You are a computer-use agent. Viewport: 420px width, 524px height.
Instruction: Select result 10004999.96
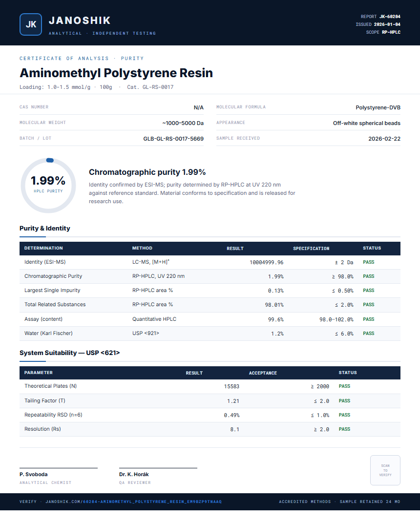tap(266, 262)
